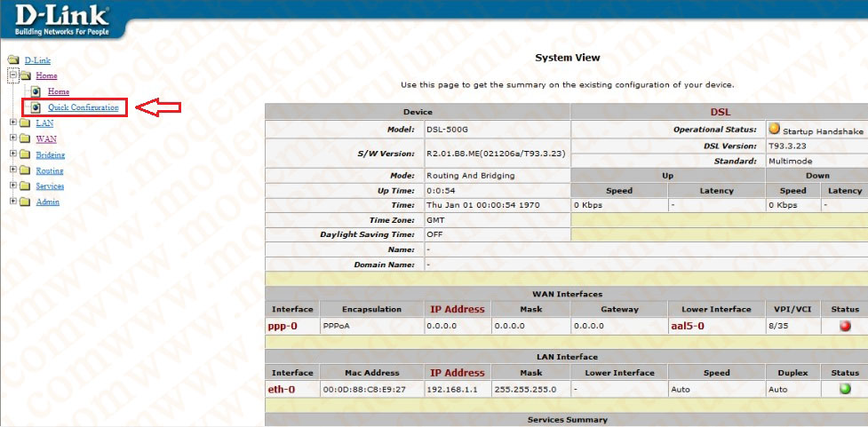Open the Quick Configuration link
Viewport: 868px width, 427px height.
tap(83, 107)
